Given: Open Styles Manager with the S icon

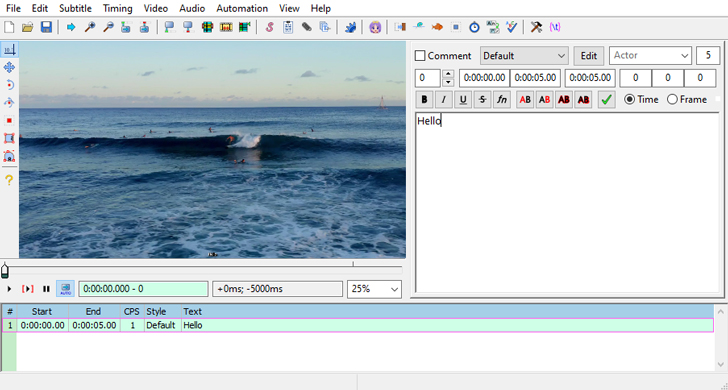Looking at the screenshot, I should [269, 27].
